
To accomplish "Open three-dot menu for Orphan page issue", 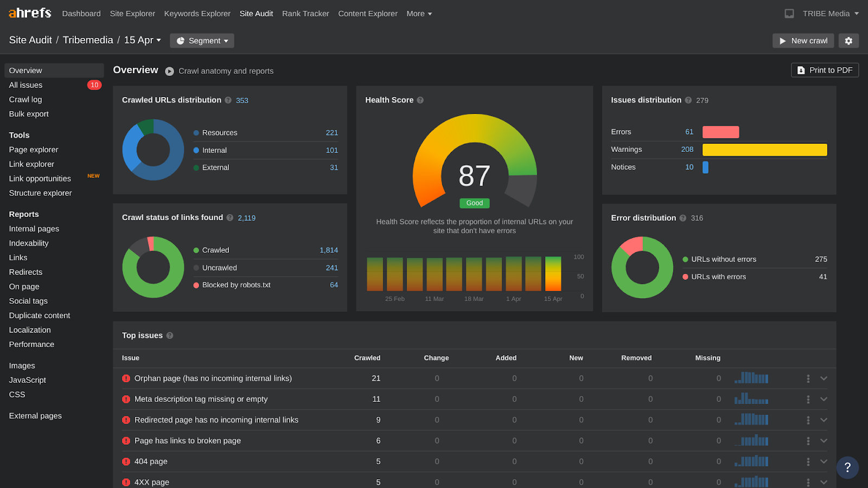I will point(808,378).
